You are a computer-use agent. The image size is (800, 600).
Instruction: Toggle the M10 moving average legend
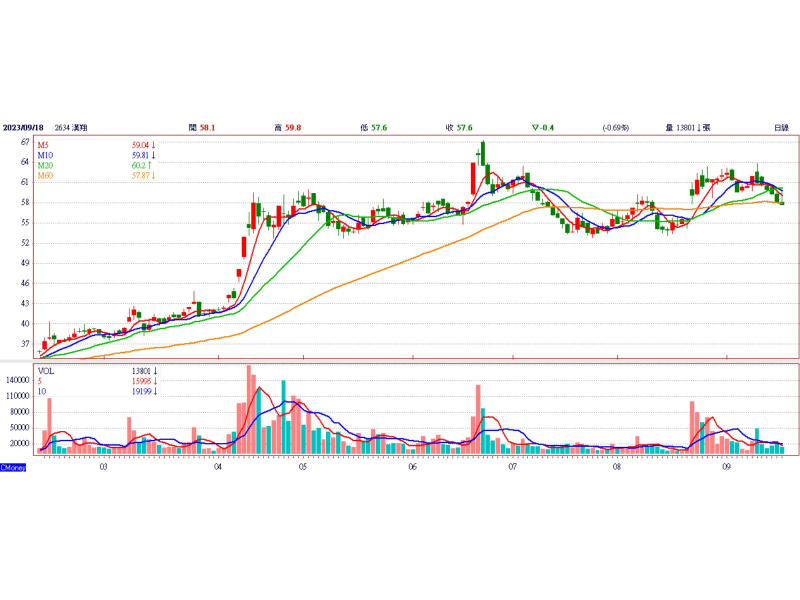[x=46, y=155]
